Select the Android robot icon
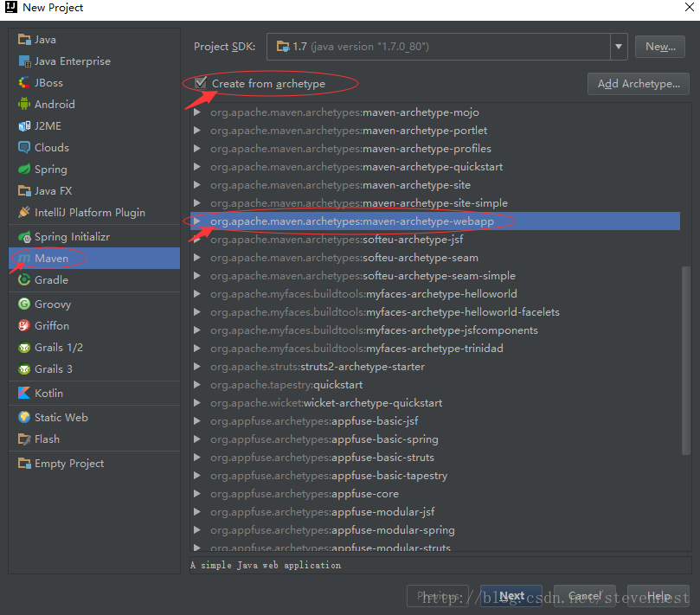 tap(24, 104)
